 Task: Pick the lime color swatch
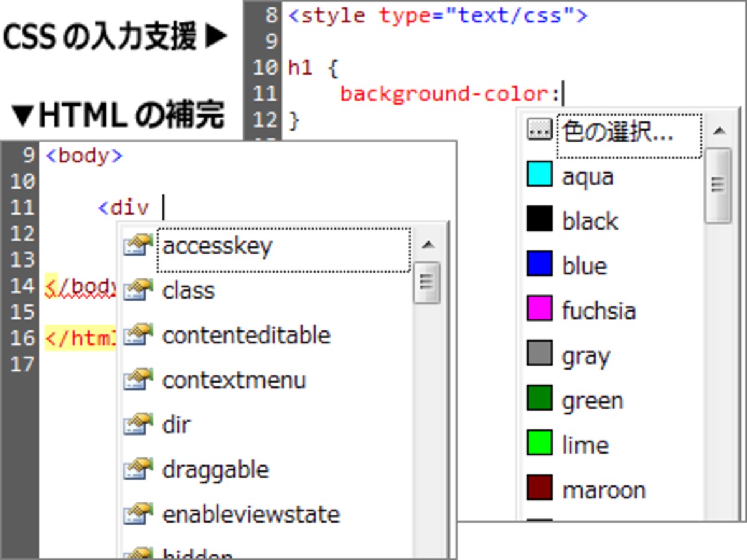pyautogui.click(x=539, y=443)
